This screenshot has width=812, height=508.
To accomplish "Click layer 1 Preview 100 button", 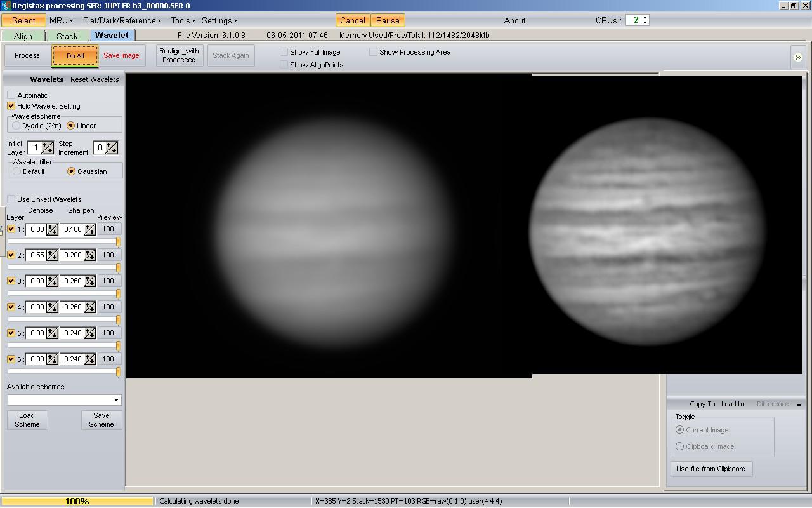I will coord(109,229).
